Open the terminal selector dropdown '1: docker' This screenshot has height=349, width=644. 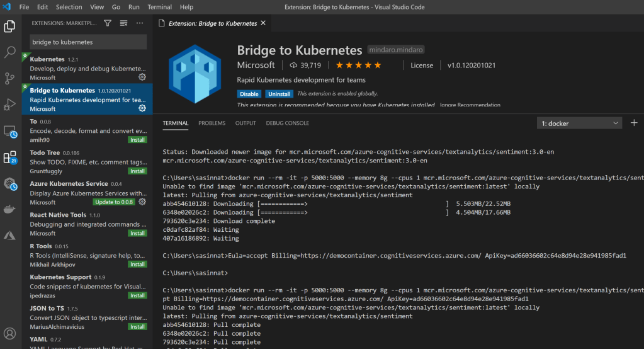[579, 123]
